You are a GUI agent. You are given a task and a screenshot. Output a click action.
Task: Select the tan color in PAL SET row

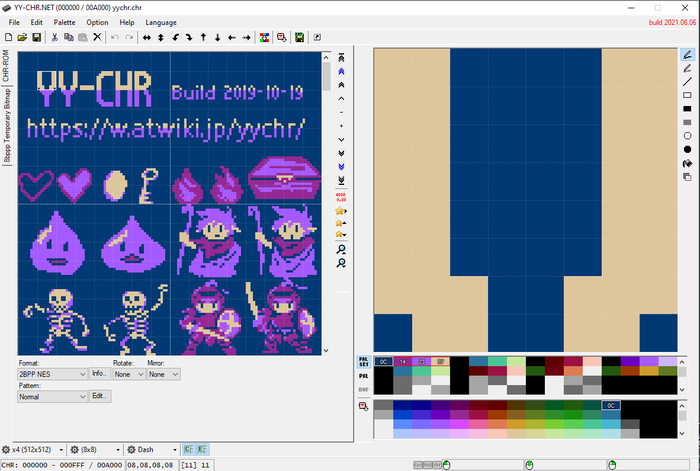pos(440,361)
